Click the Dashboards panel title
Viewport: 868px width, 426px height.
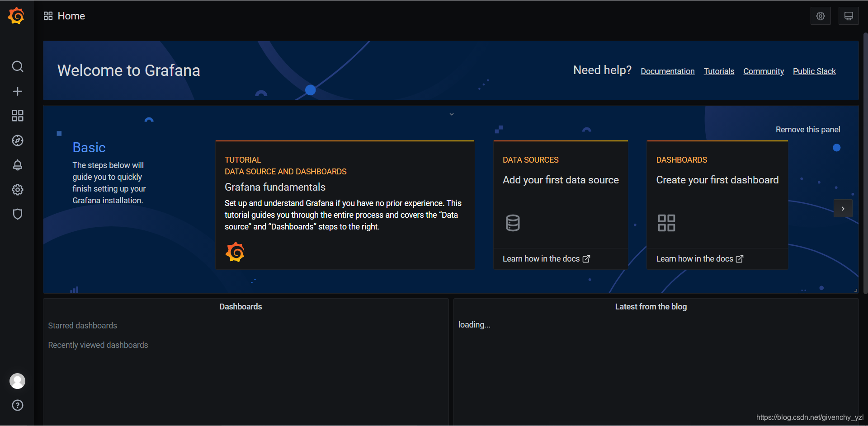click(241, 307)
